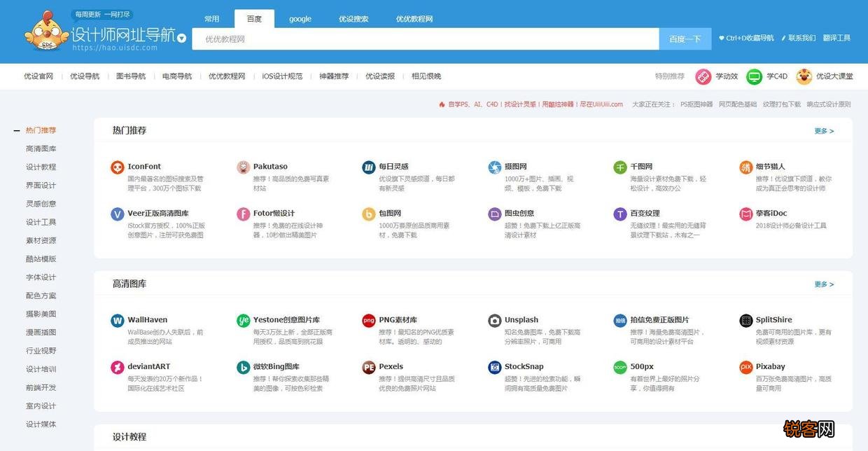Click the 优设大课堂 chicken icon
The height and width of the screenshot is (451, 868).
[x=804, y=76]
